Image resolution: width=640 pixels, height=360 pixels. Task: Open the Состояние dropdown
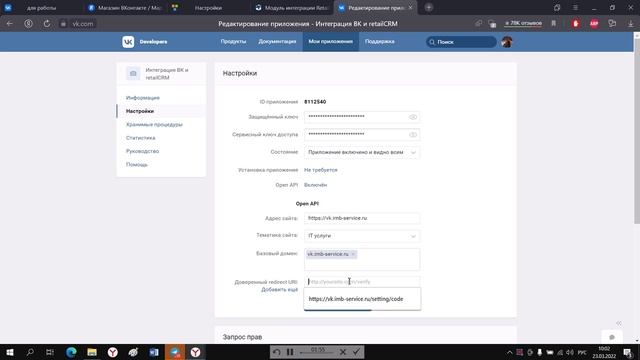click(x=362, y=152)
